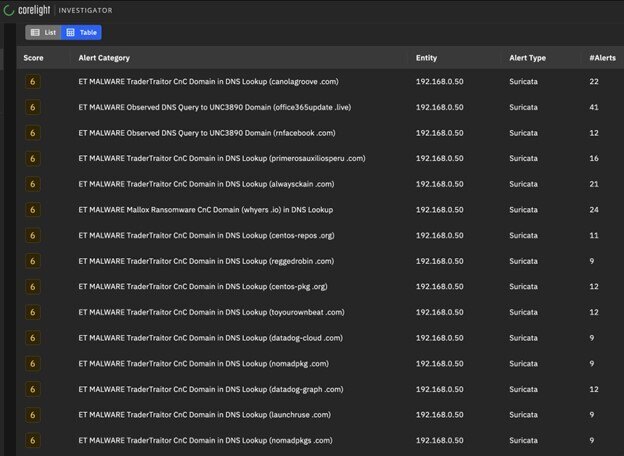Click score badge for Mallox Ransomware alert
The image size is (624, 456).
coord(33,209)
